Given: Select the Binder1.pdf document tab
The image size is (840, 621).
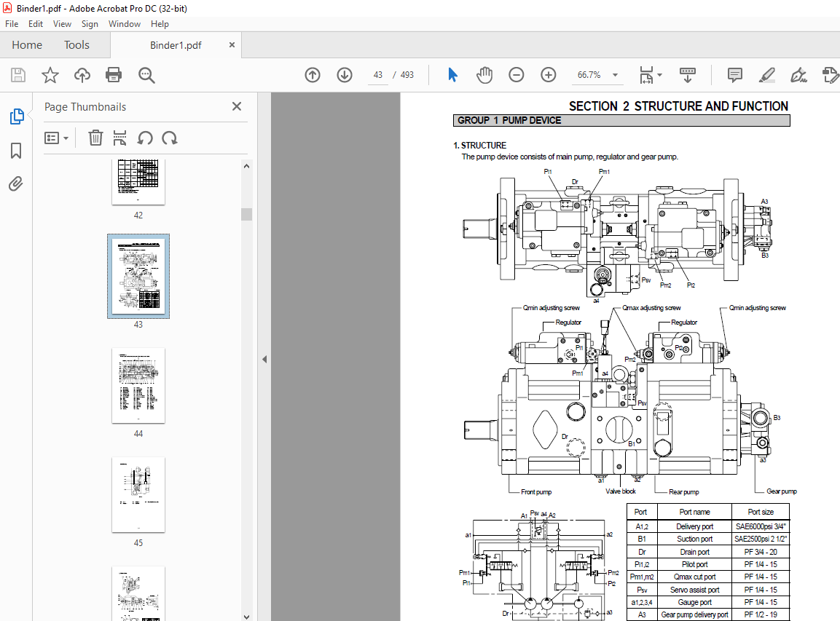Looking at the screenshot, I should pyautogui.click(x=176, y=46).
